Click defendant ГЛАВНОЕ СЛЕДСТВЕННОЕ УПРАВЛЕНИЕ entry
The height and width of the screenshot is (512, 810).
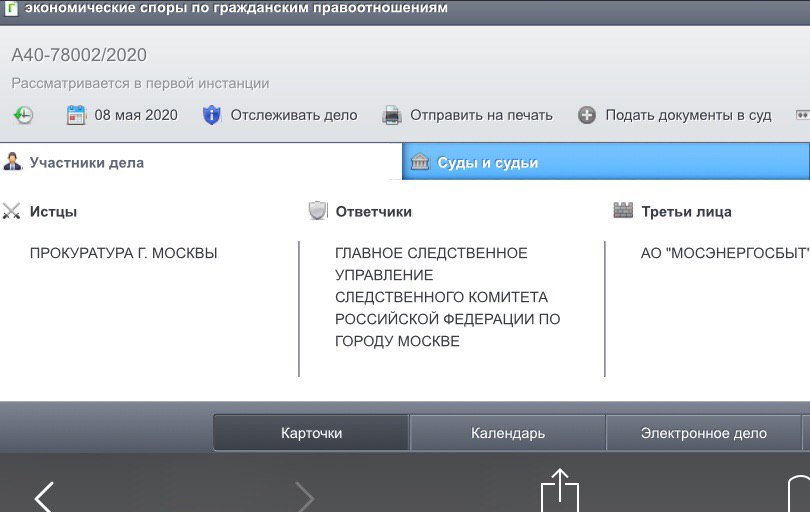pos(447,297)
